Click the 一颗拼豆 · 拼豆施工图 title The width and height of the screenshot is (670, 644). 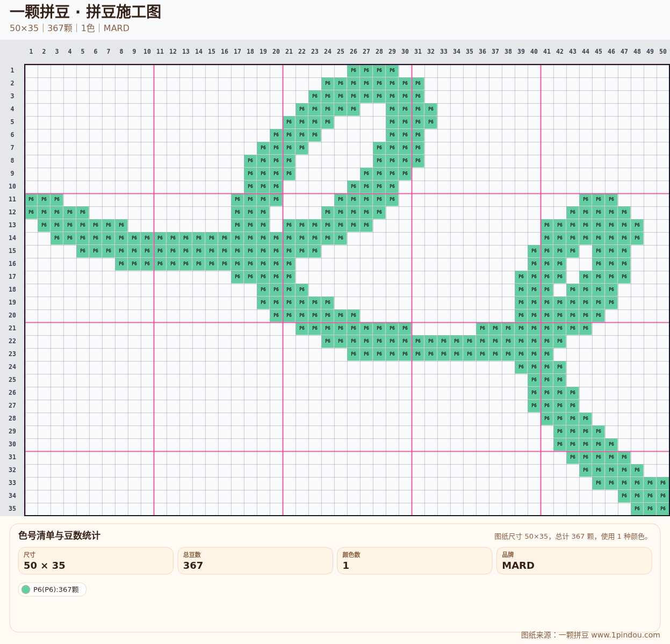pyautogui.click(x=85, y=11)
